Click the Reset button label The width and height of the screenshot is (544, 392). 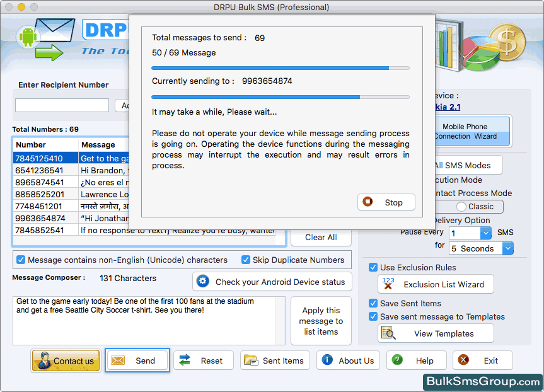coord(212,360)
